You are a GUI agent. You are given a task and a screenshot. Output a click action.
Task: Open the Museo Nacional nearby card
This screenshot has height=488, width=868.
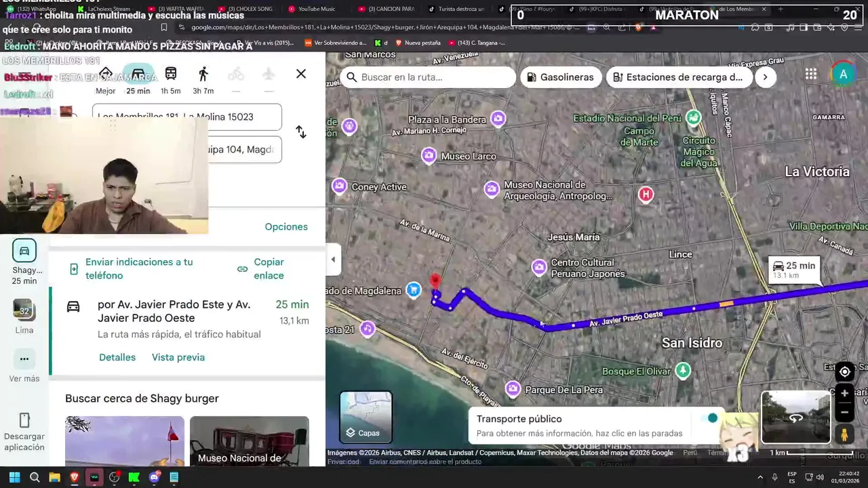coord(250,441)
